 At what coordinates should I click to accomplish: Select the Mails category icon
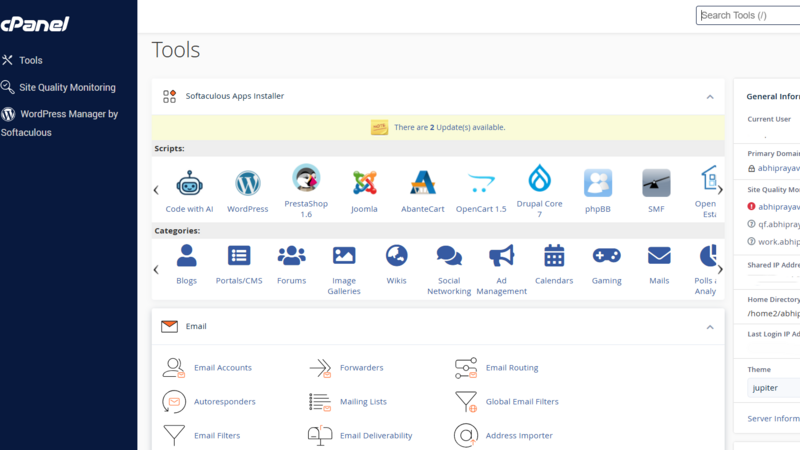click(x=659, y=255)
